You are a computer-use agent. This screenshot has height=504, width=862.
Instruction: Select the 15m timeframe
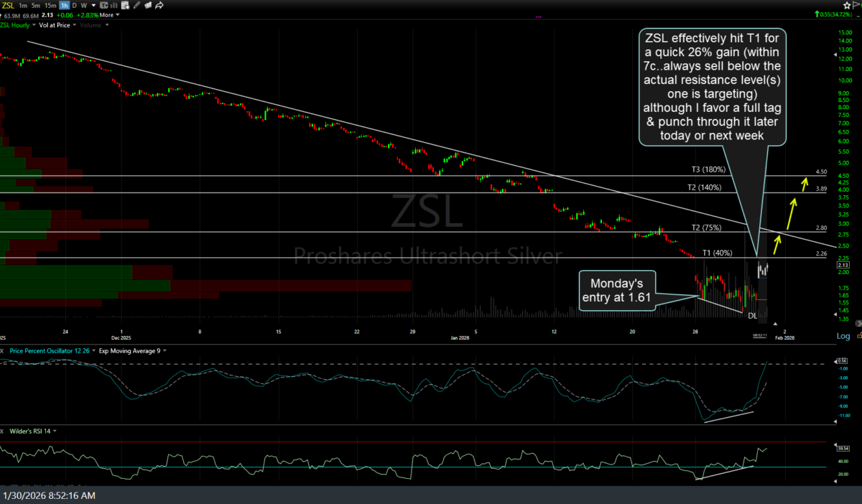(x=50, y=6)
